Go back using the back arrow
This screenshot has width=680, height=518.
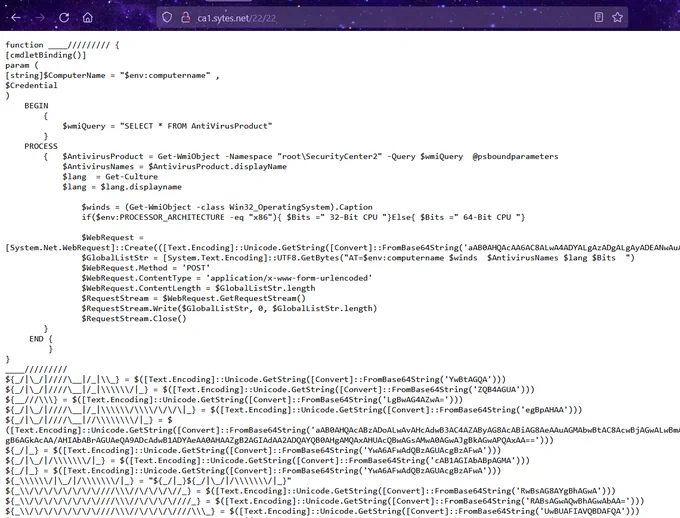(x=16, y=18)
